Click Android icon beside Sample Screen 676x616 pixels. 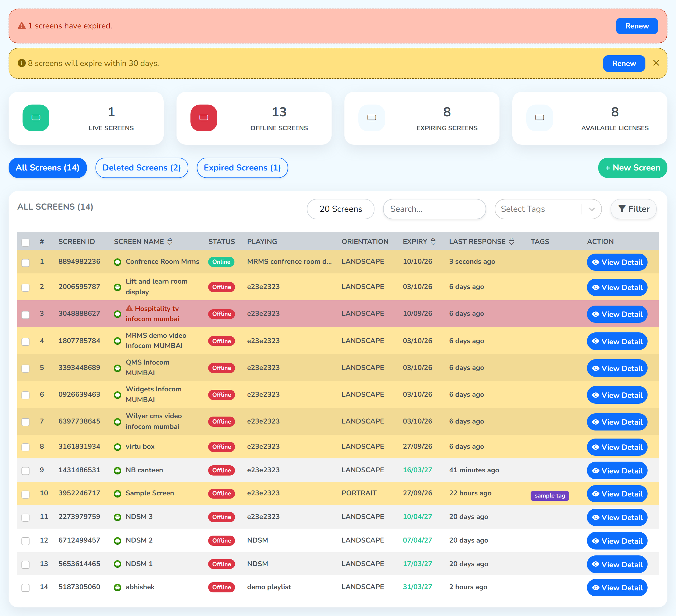[x=117, y=494]
